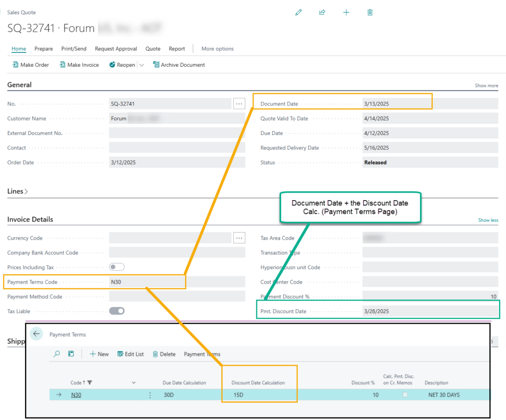Click the pencil edit icon
Screen dimensions: 506x420
pyautogui.click(x=298, y=12)
